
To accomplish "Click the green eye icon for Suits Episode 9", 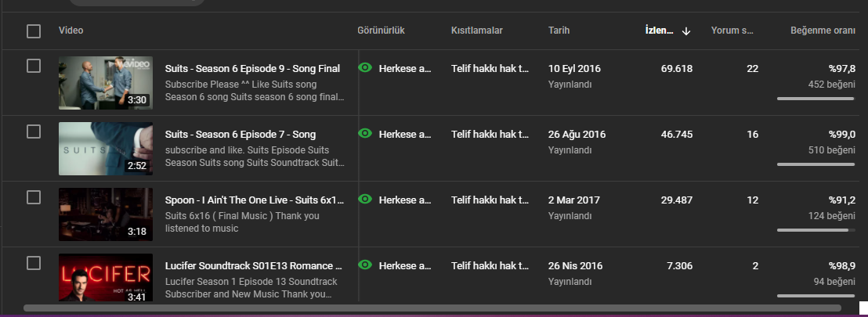I will 365,68.
